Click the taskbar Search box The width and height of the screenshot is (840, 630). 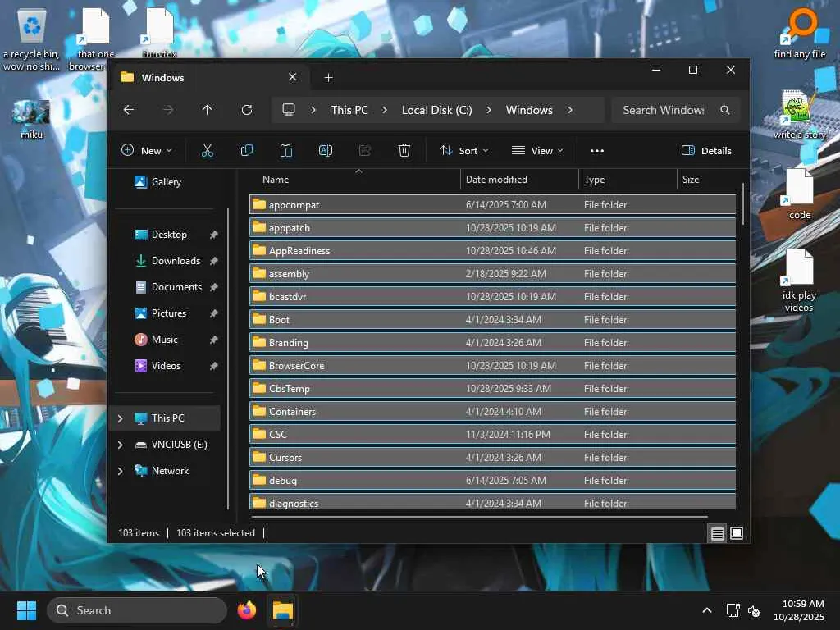(x=137, y=610)
